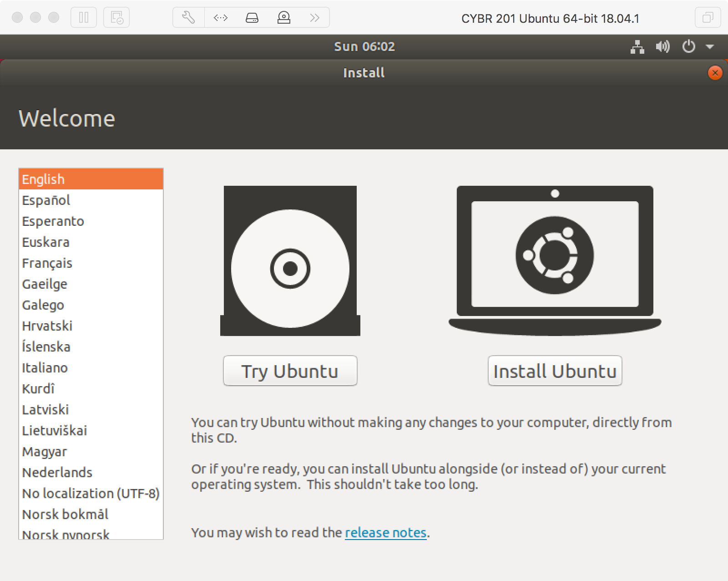Choose Español from the language list
The width and height of the screenshot is (728, 581).
tap(46, 200)
